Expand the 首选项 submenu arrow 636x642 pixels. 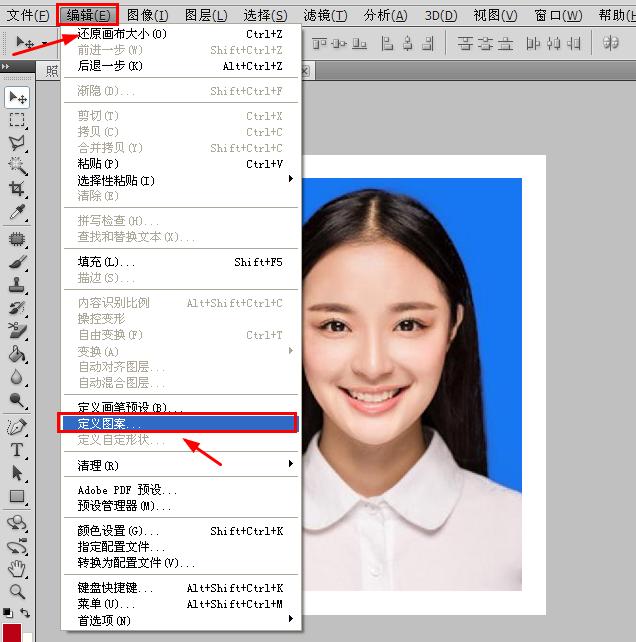290,618
